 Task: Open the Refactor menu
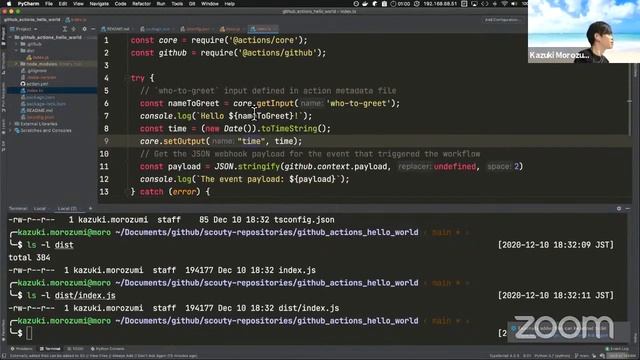pyautogui.click(x=141, y=4)
